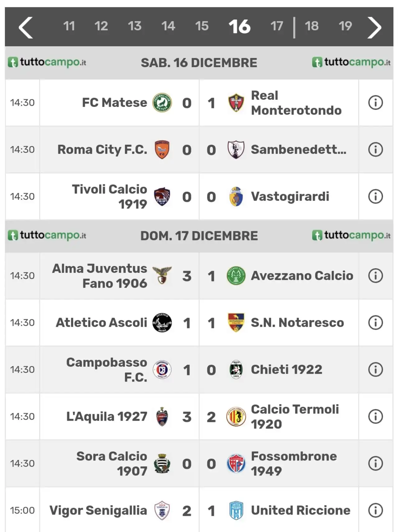Open info icon for Roma City F.C. match

(x=375, y=150)
